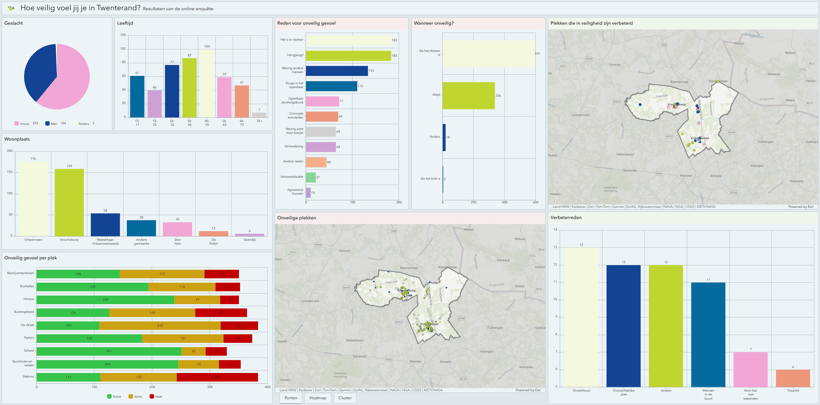Click the Twenterand logo icon in header
Image resolution: width=820 pixels, height=405 pixels.
coord(11,8)
